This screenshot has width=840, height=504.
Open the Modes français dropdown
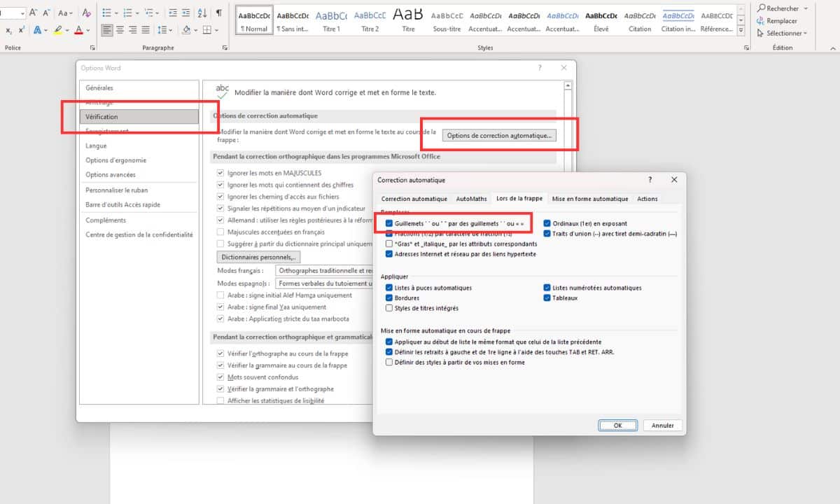point(323,270)
